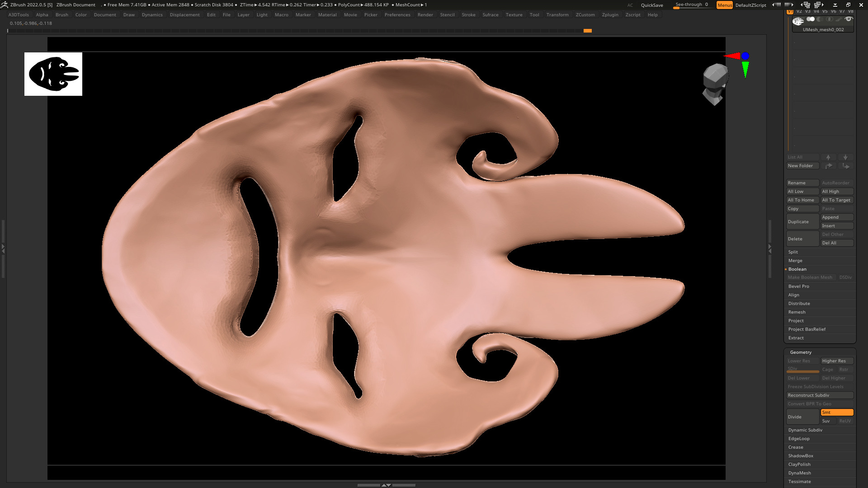868x488 pixels.
Task: Expand the Boolean section
Action: pyautogui.click(x=797, y=269)
